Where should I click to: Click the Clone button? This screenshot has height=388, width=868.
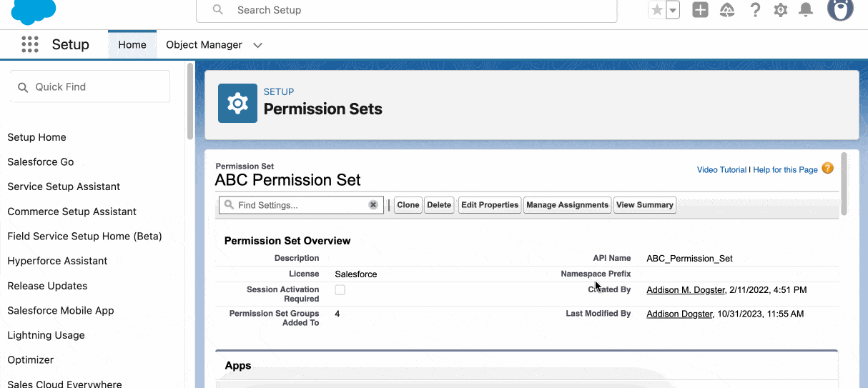[408, 205]
